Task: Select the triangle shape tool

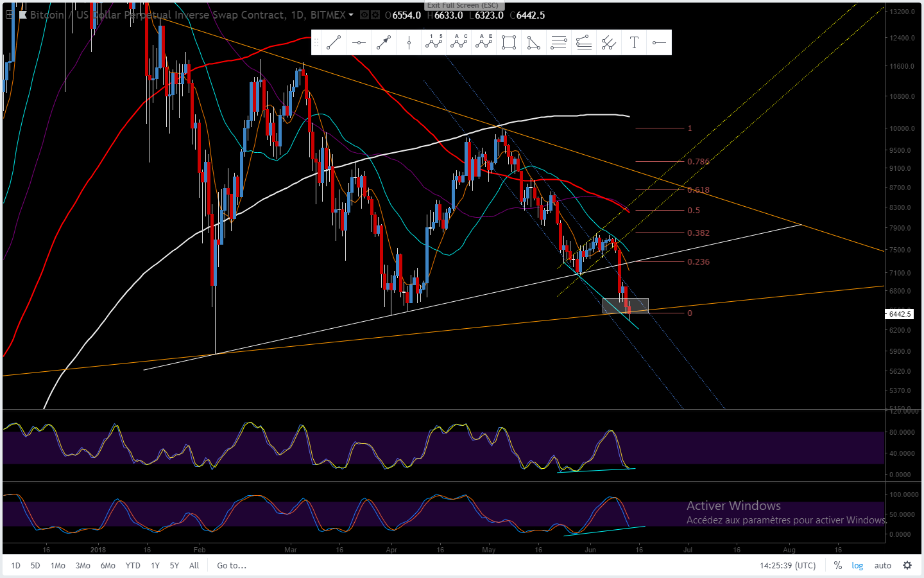Action: pyautogui.click(x=534, y=43)
